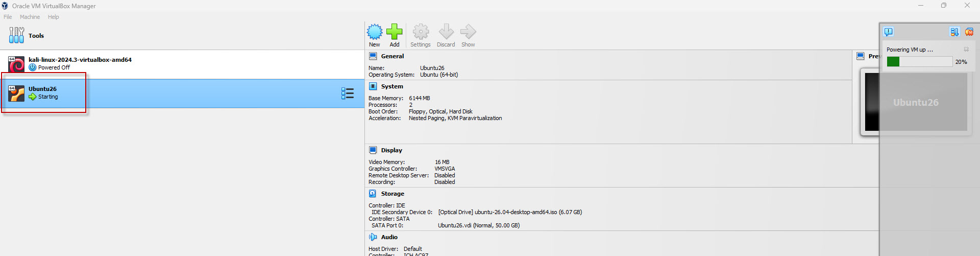Click the Tools label in sidebar
980x256 pixels.
pyautogui.click(x=36, y=36)
